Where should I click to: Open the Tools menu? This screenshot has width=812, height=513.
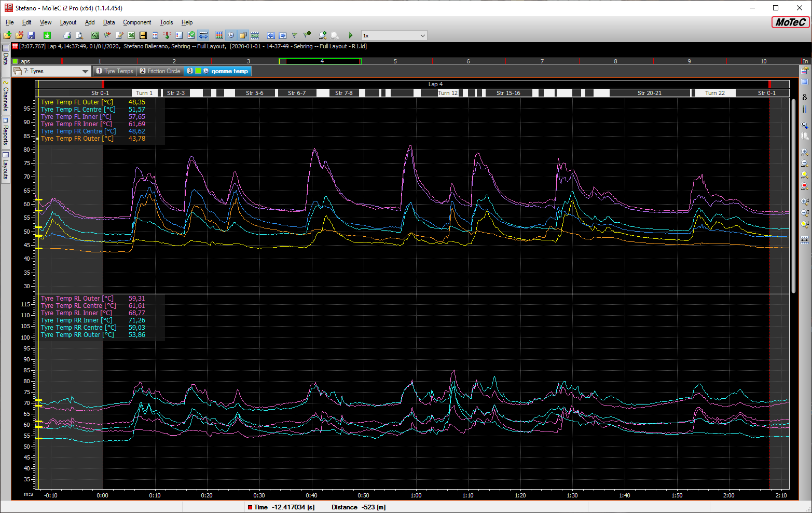[x=166, y=22]
